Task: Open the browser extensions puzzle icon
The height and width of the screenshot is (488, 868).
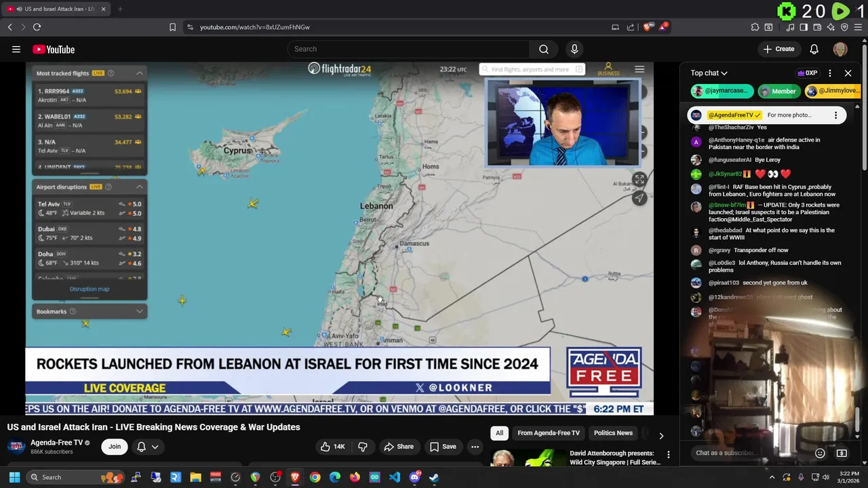Action: coord(755,27)
